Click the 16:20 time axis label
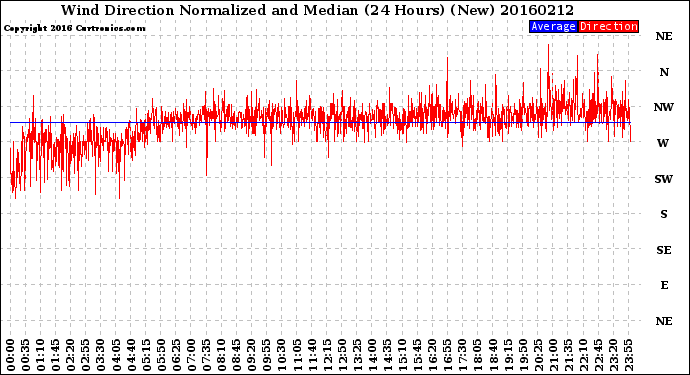 432,355
